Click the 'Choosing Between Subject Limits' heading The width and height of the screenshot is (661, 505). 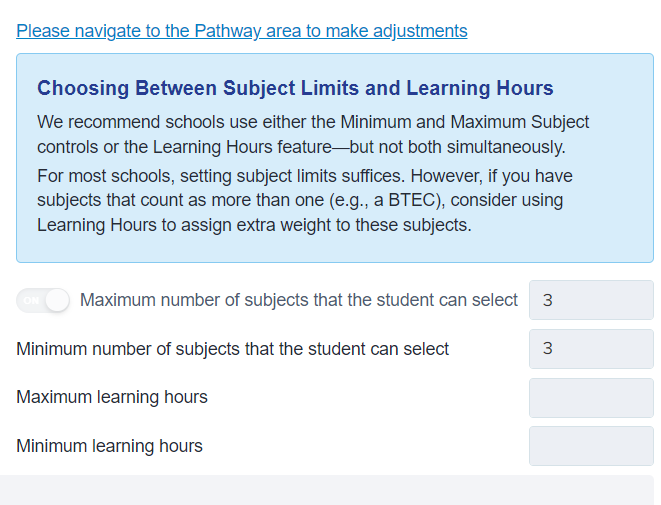(x=295, y=88)
